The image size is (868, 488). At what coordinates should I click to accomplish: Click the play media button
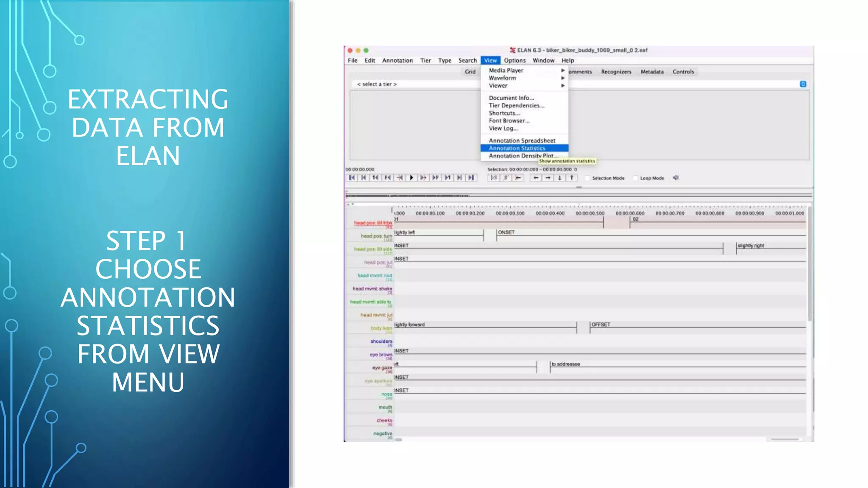coord(411,178)
